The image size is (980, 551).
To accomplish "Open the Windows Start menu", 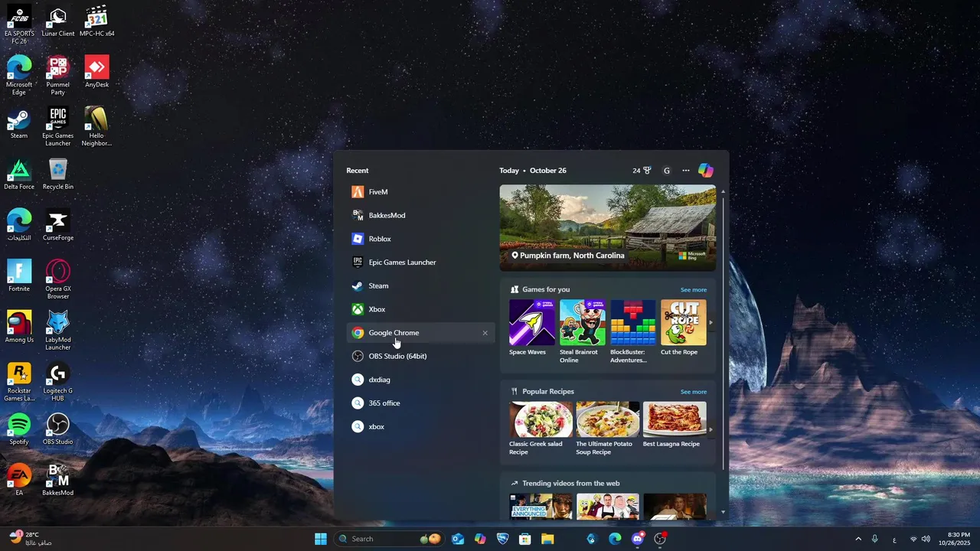I will click(321, 539).
